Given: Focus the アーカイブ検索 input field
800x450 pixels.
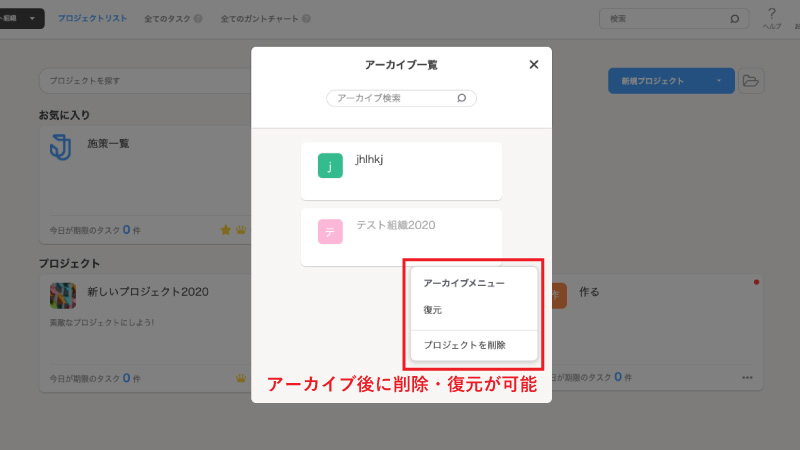Looking at the screenshot, I should point(392,98).
